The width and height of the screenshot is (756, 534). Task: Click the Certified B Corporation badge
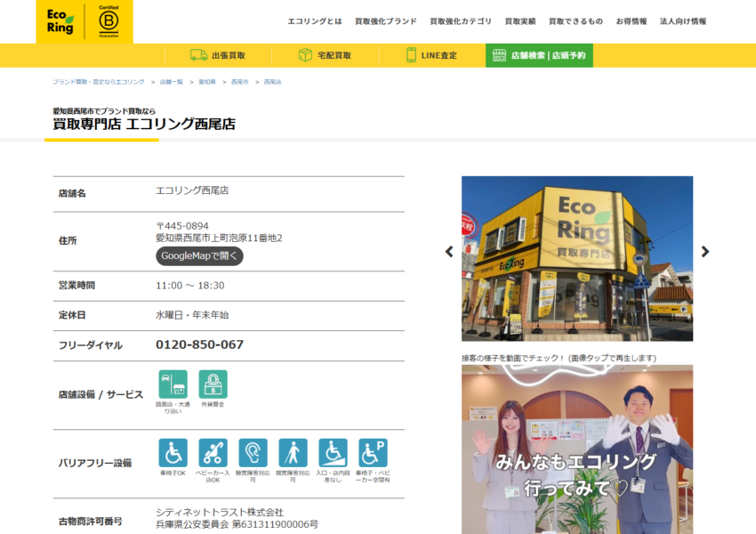click(109, 21)
